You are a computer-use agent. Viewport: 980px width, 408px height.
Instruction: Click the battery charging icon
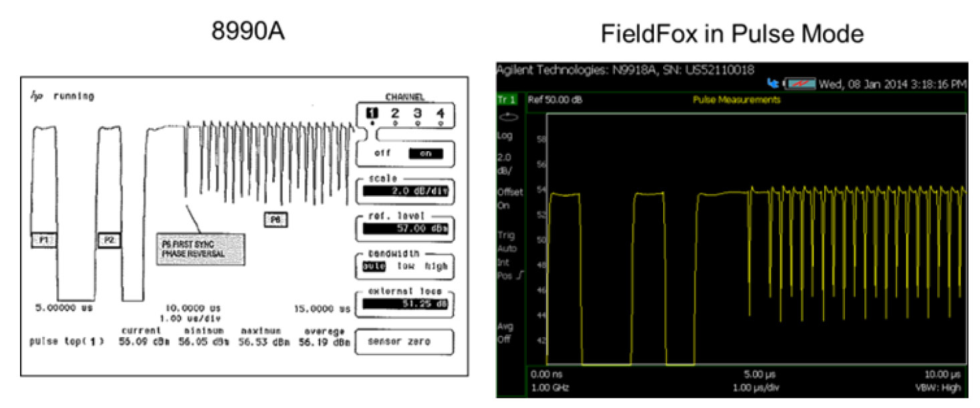800,83
